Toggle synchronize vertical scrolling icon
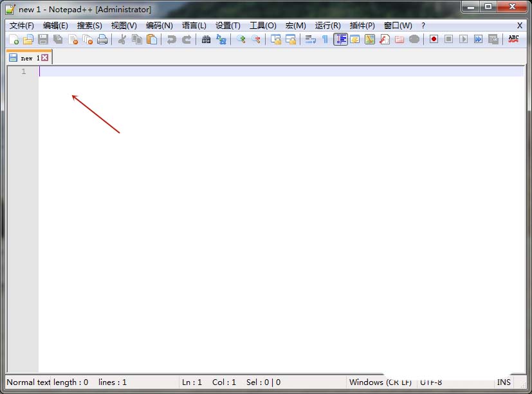 (275, 39)
